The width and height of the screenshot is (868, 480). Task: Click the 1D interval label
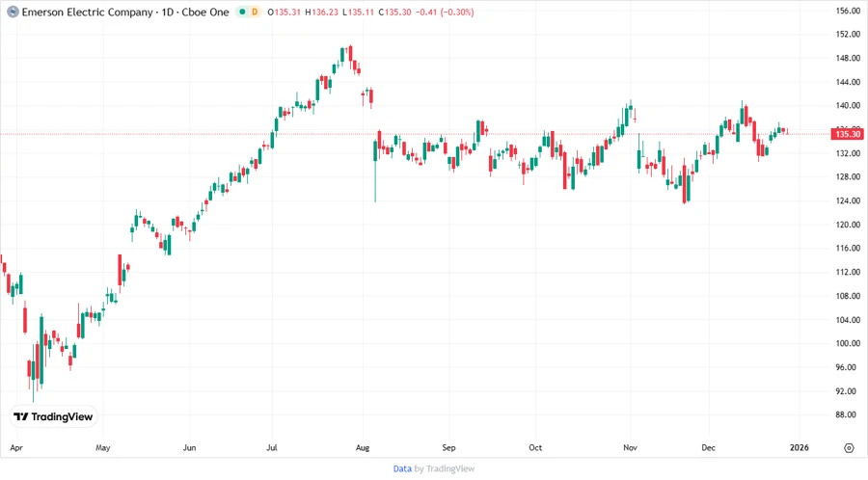pyautogui.click(x=168, y=13)
